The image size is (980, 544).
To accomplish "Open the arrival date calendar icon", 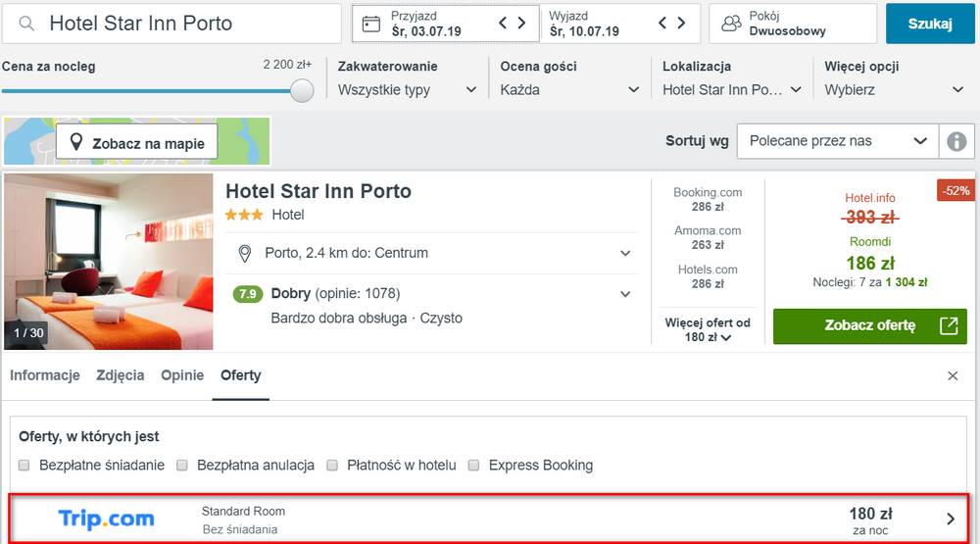I will tap(371, 24).
